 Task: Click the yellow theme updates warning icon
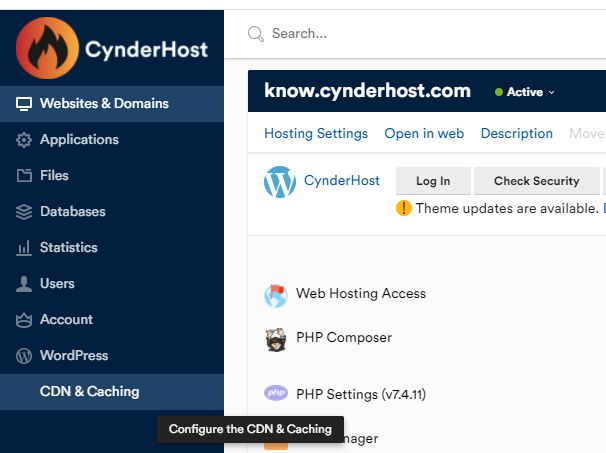click(x=403, y=208)
